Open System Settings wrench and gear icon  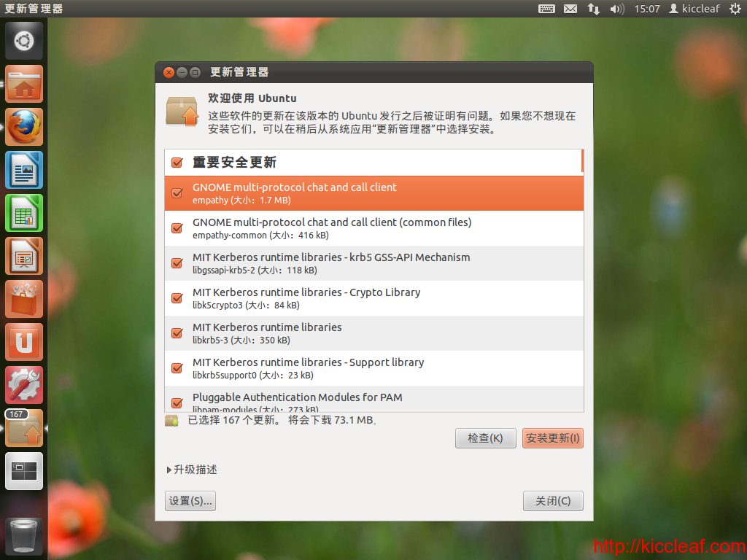(24, 385)
